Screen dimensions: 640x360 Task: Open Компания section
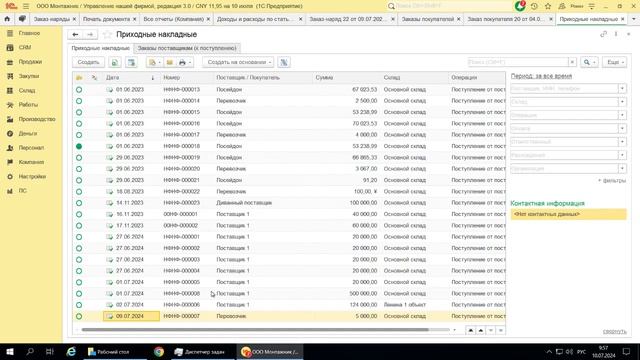(31, 162)
